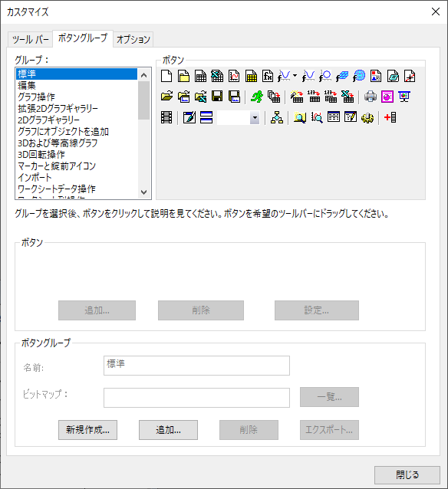Click the graph with magnifier icon
This screenshot has width=448, height=489.
(317, 117)
